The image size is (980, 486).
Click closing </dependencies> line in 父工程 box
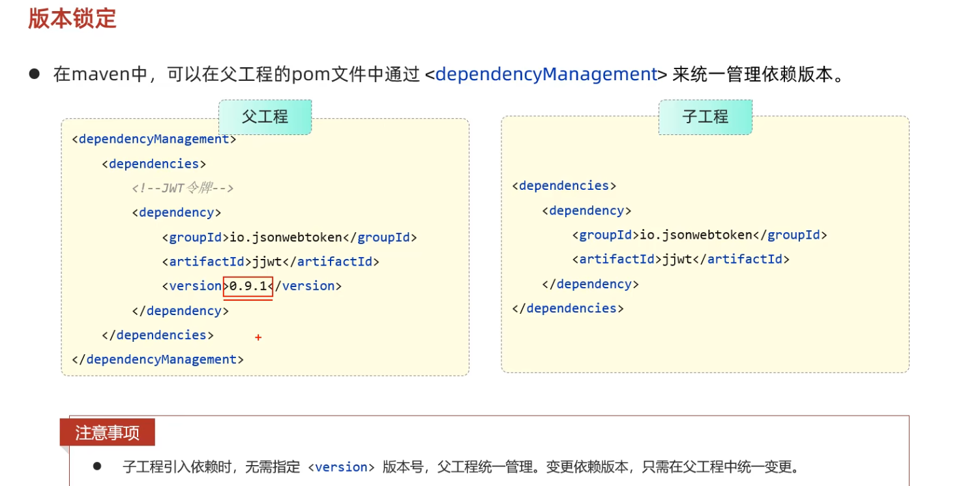click(158, 335)
